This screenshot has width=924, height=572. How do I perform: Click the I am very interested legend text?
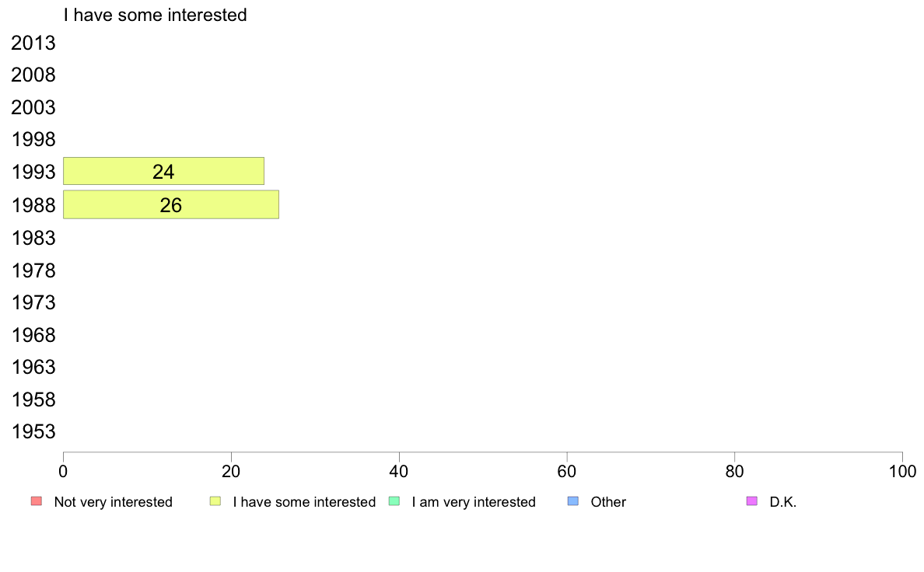pos(474,502)
